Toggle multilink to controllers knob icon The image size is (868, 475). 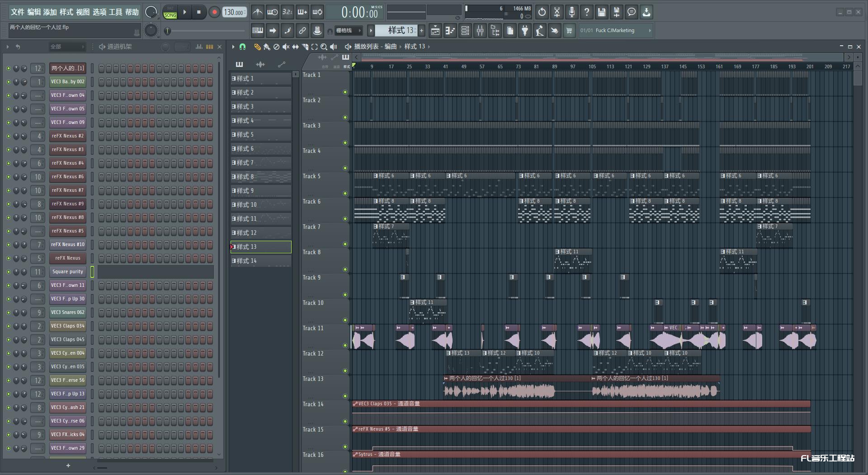[317, 31]
